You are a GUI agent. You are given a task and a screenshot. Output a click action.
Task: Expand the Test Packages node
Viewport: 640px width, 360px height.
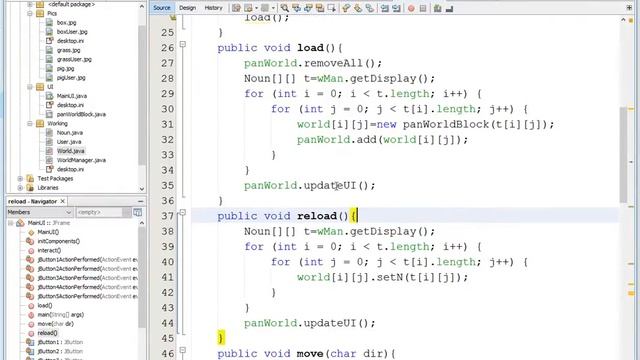click(20, 178)
